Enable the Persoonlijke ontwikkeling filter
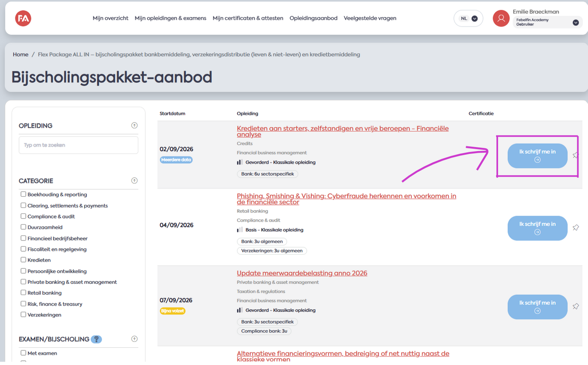The image size is (588, 365). click(23, 271)
